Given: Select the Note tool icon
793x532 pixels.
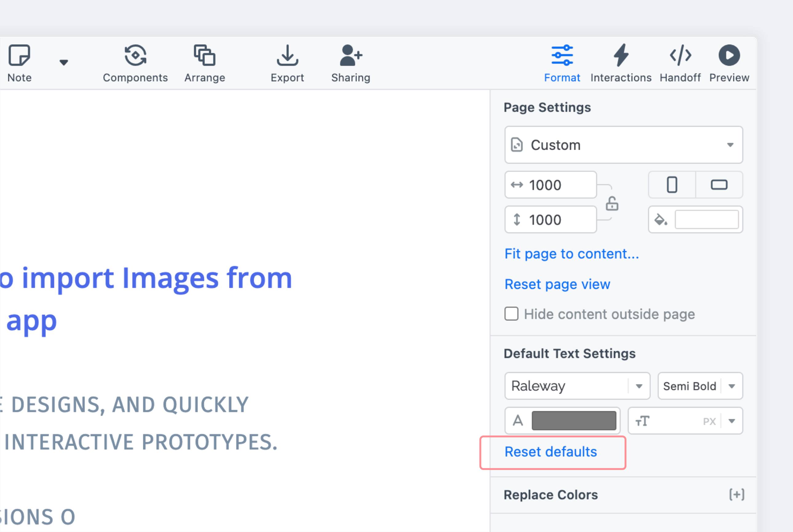Looking at the screenshot, I should click(19, 55).
